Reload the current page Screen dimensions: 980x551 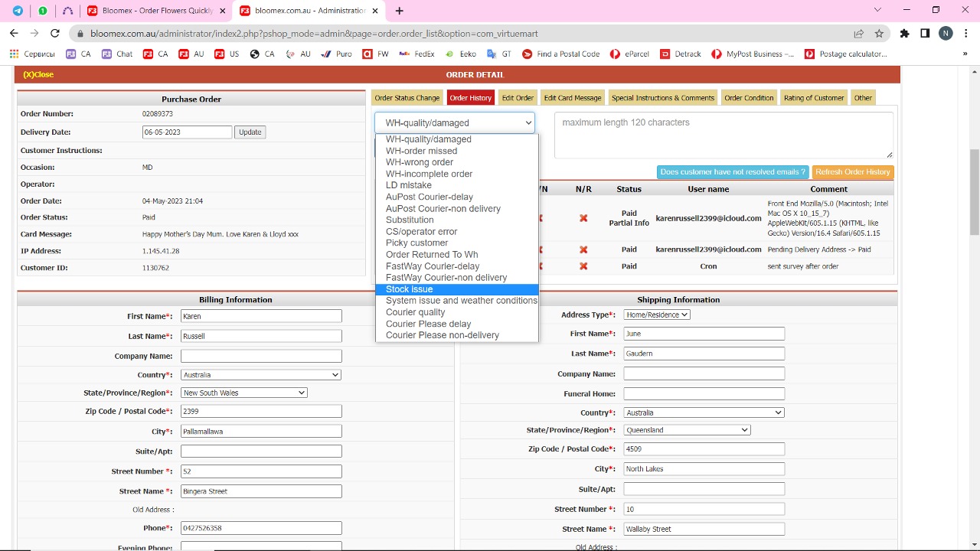point(54,33)
